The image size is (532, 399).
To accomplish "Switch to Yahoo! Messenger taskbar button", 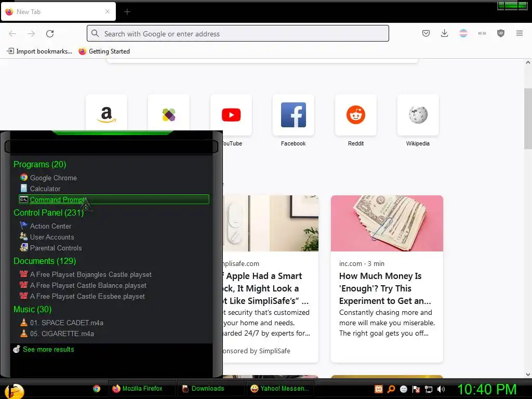I will click(x=280, y=389).
